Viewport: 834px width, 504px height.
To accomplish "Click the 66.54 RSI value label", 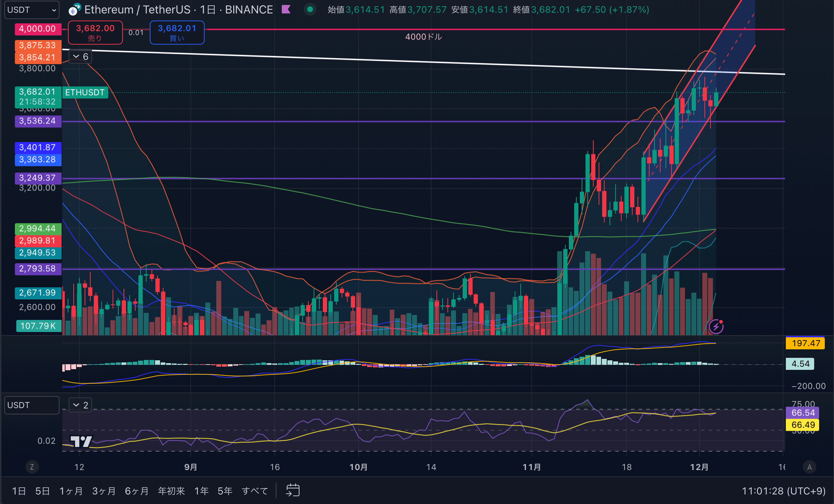I will (802, 413).
